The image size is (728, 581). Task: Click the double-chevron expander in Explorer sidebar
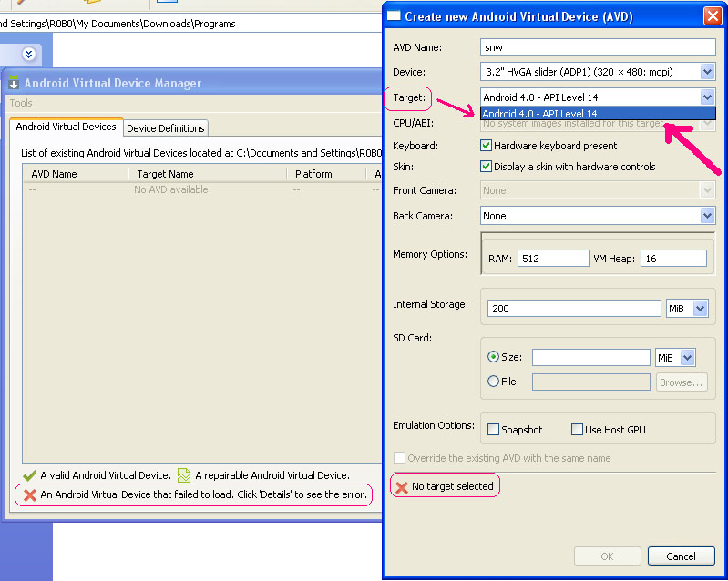(28, 55)
